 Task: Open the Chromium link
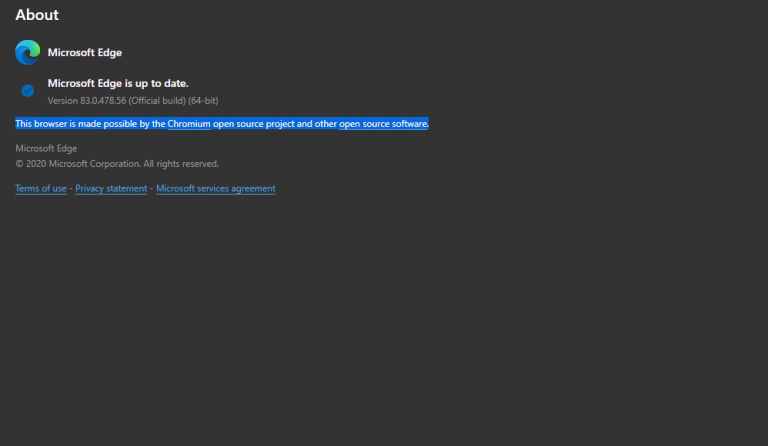point(189,124)
